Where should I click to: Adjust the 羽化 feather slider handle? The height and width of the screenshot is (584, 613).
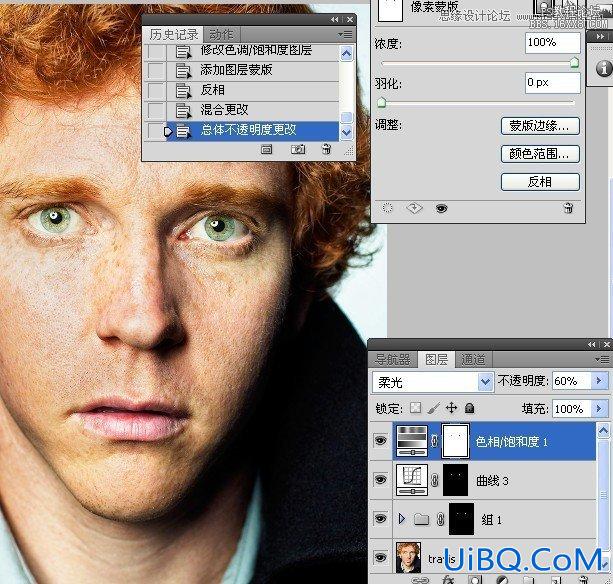[382, 103]
